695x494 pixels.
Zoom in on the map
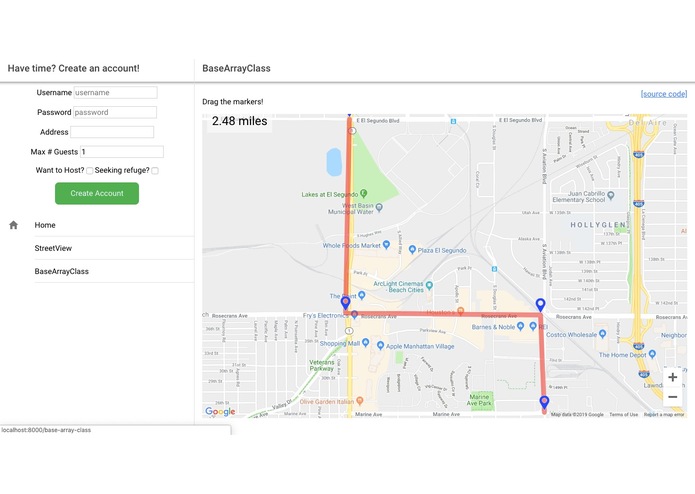tap(672, 377)
